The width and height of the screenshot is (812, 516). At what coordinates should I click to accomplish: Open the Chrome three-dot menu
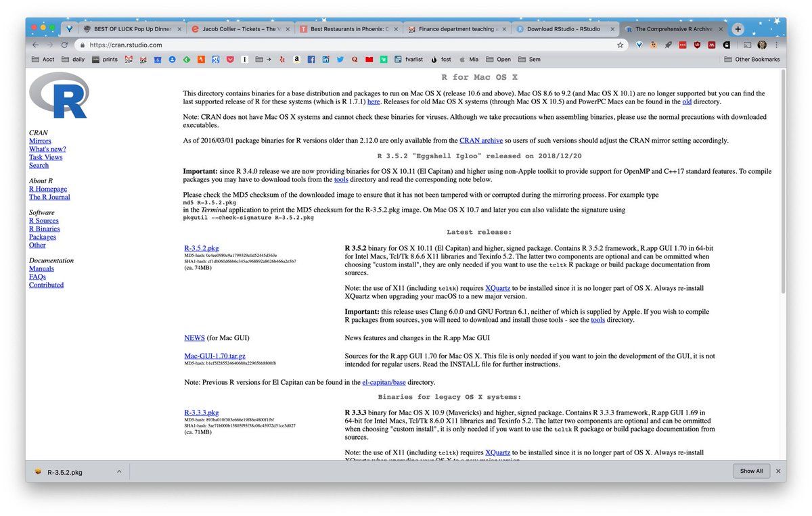point(775,45)
